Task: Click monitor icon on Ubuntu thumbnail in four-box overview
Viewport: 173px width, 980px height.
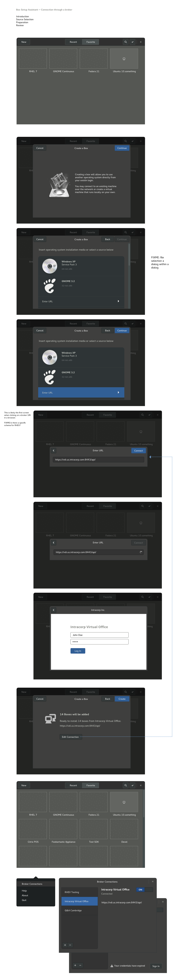Action: (x=124, y=59)
